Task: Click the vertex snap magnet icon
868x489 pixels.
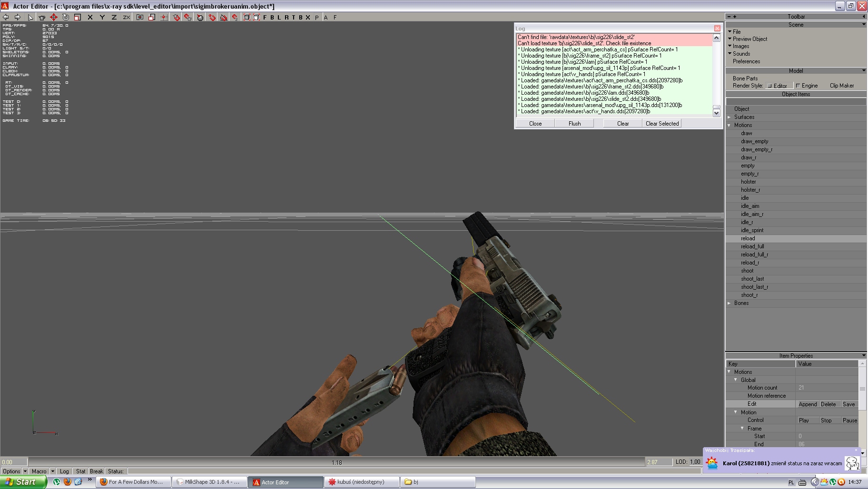Action: coord(235,17)
